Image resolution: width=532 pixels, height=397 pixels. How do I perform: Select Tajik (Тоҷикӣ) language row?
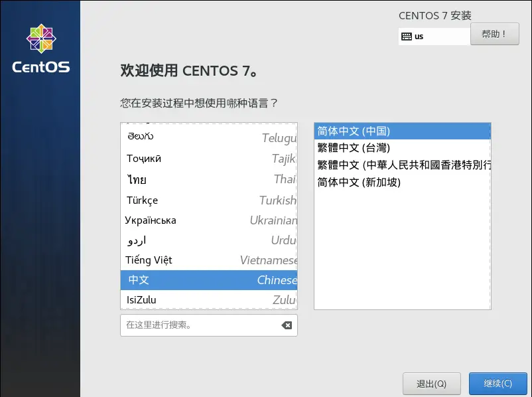pos(209,158)
